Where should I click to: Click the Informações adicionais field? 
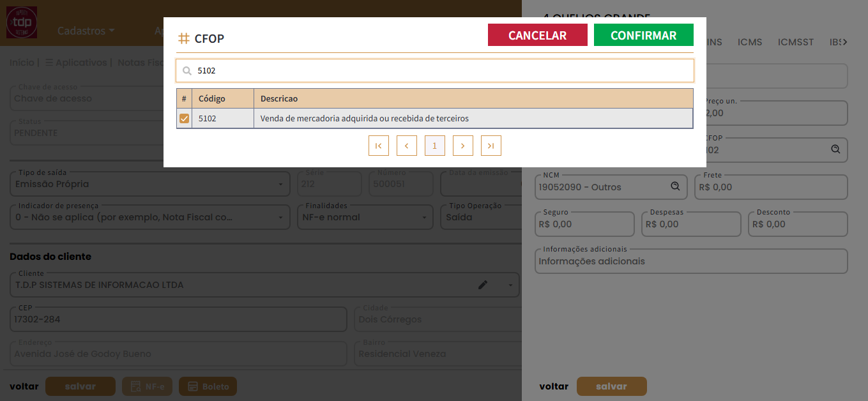coord(691,261)
